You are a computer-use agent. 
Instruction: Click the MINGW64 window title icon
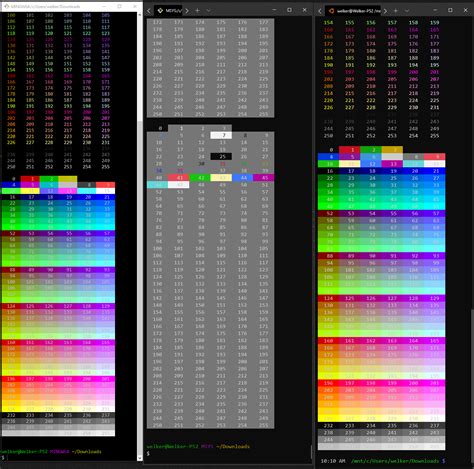(x=6, y=6)
